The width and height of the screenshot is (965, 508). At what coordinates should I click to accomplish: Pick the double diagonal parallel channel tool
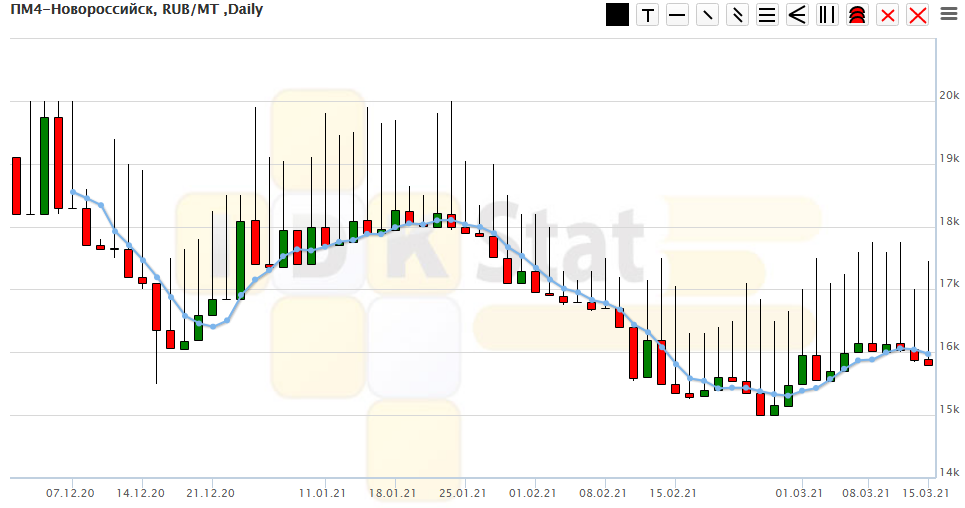[738, 15]
